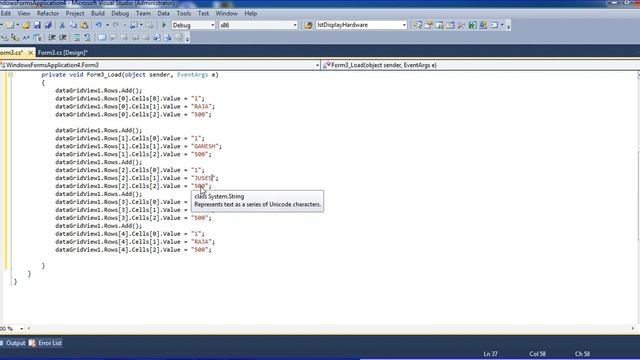Close the Form3.cs* tab

tap(30, 53)
